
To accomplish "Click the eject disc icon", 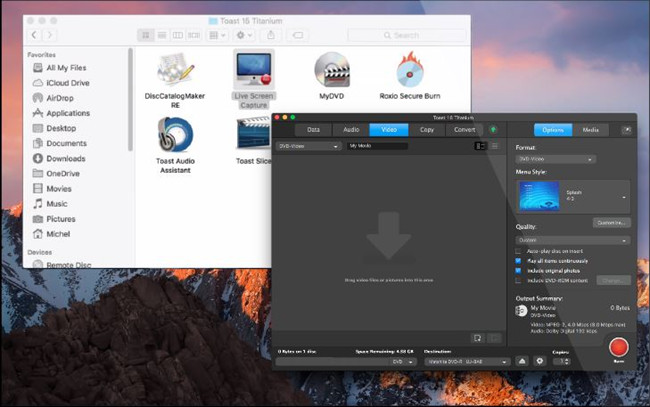I will [x=523, y=361].
